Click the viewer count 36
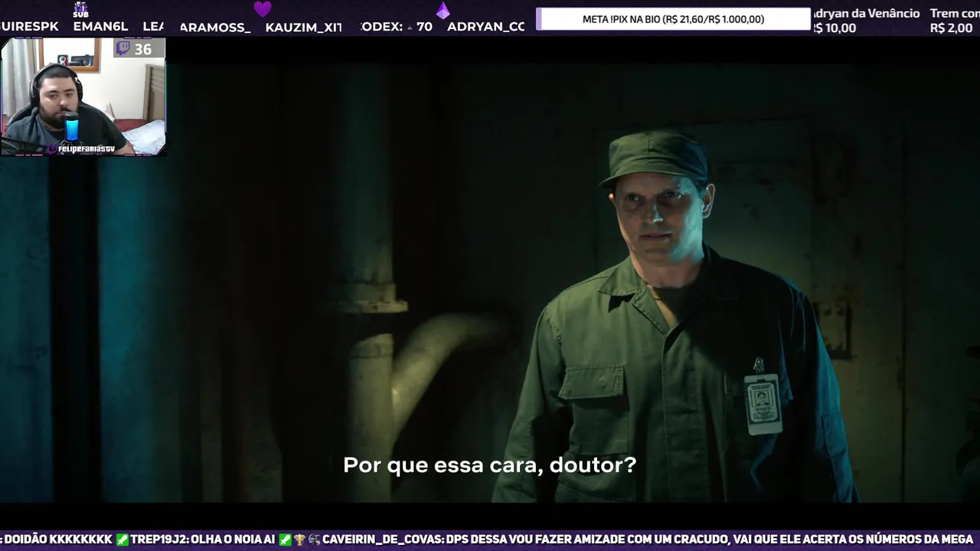Viewport: 980px width, 551px height. tap(142, 50)
